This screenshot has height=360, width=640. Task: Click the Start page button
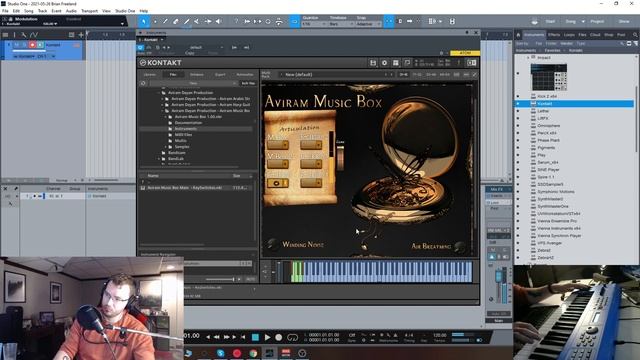point(550,21)
